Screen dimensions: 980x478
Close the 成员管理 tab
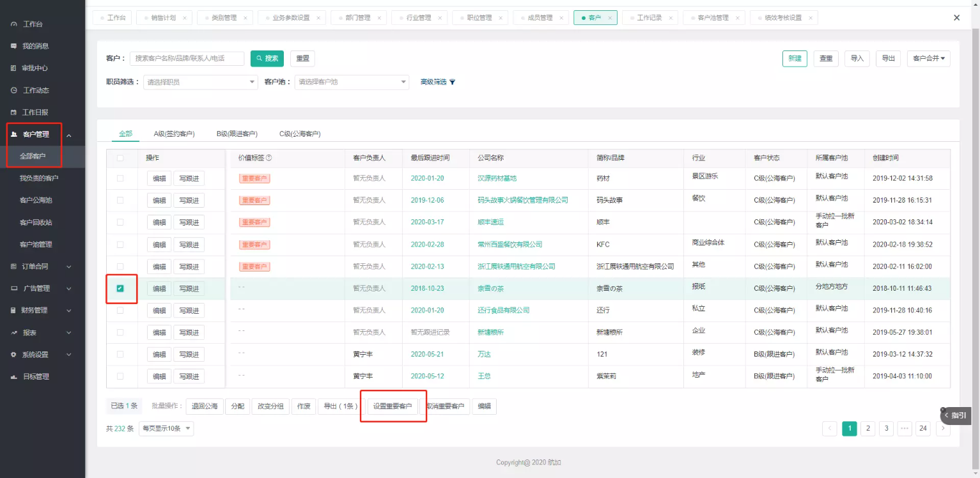tap(561, 18)
